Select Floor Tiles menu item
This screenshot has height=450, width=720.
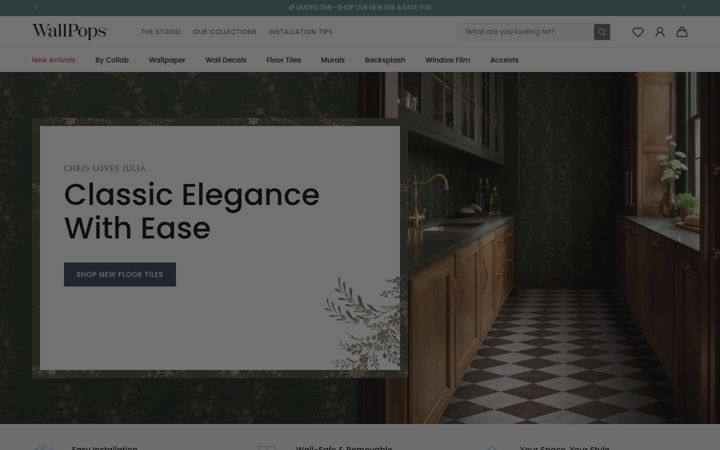(x=283, y=60)
